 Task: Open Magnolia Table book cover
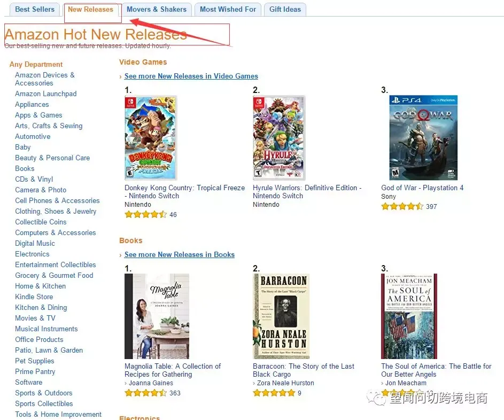point(157,316)
